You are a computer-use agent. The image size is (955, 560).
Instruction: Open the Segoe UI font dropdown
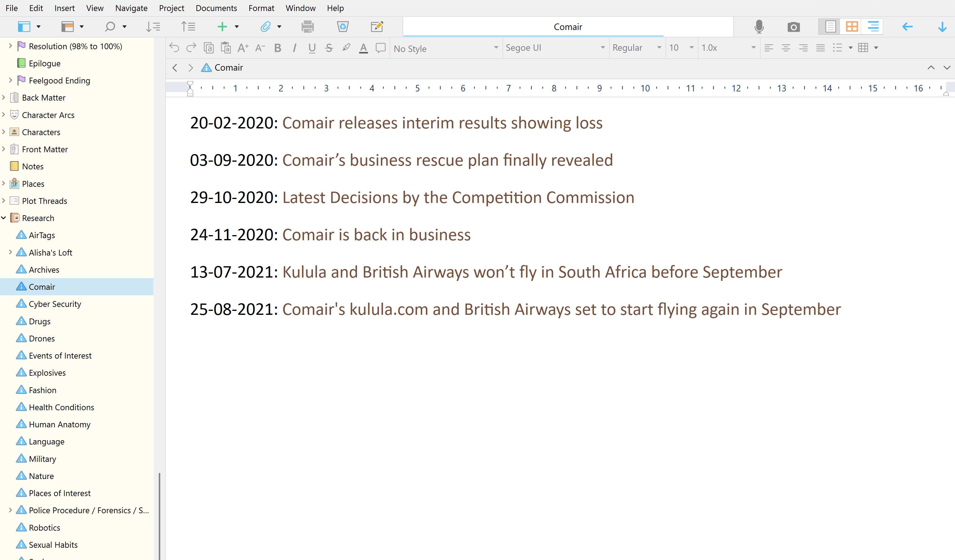(x=555, y=48)
